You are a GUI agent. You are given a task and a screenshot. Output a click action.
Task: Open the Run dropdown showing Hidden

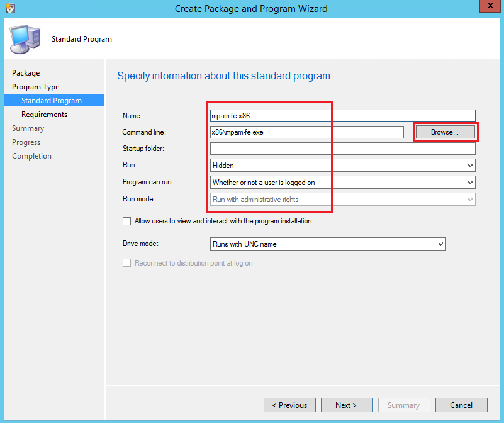point(342,166)
